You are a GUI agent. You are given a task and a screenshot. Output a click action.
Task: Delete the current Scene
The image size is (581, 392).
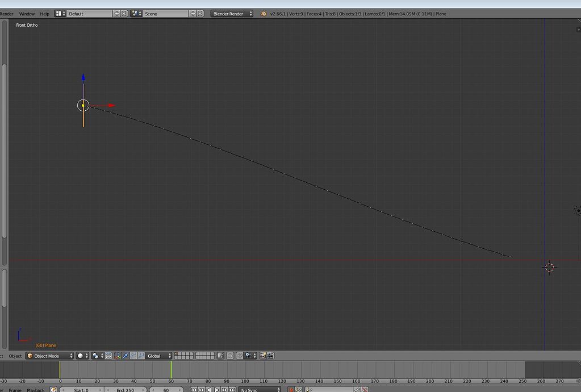point(200,14)
